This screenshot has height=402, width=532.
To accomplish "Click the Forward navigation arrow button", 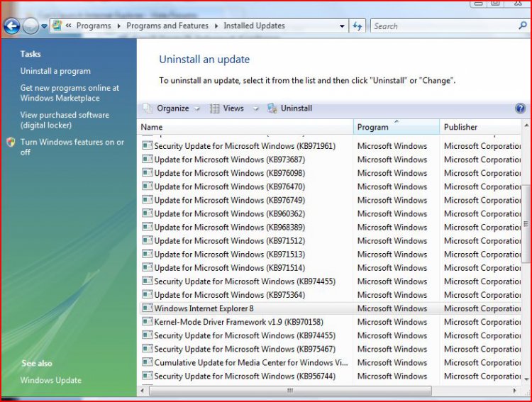I will (31, 26).
